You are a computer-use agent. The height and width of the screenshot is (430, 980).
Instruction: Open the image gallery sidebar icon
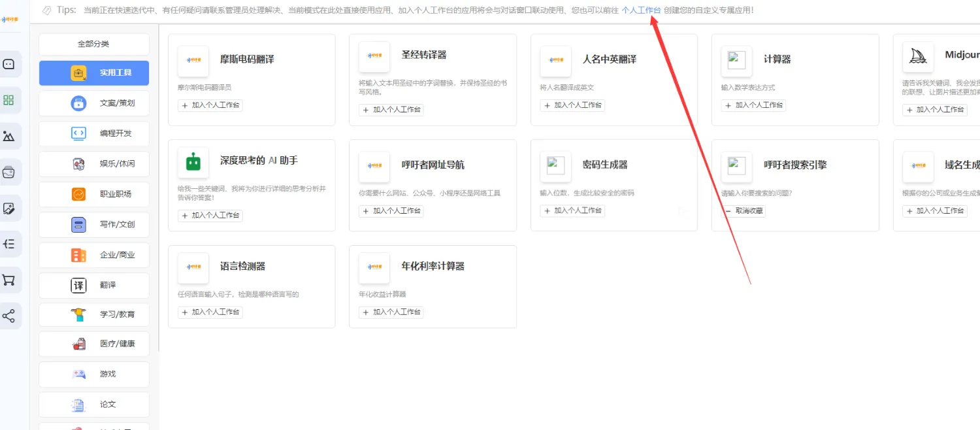coord(9,137)
